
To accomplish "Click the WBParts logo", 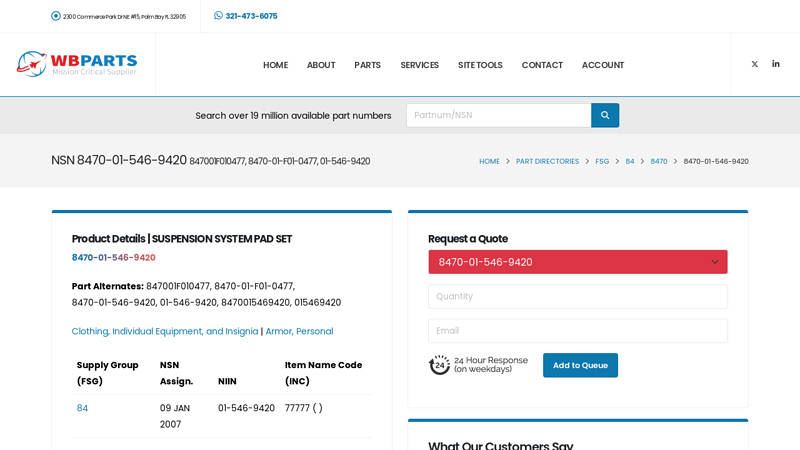I will 76,64.
